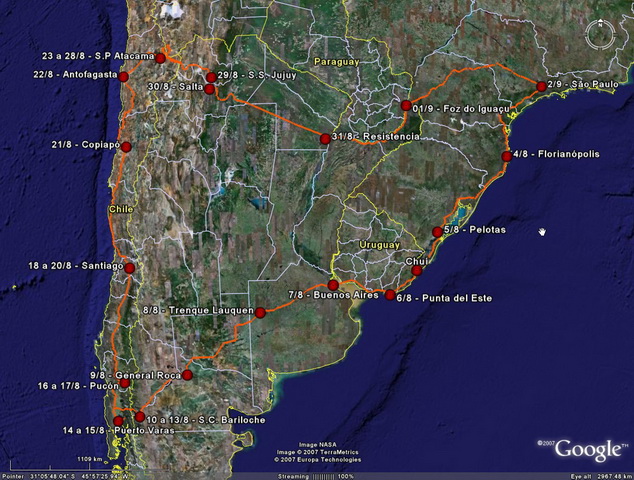Viewport: 634px width, 480px height.
Task: Click the Trenque Lauquen placemark dot
Action: tap(260, 312)
